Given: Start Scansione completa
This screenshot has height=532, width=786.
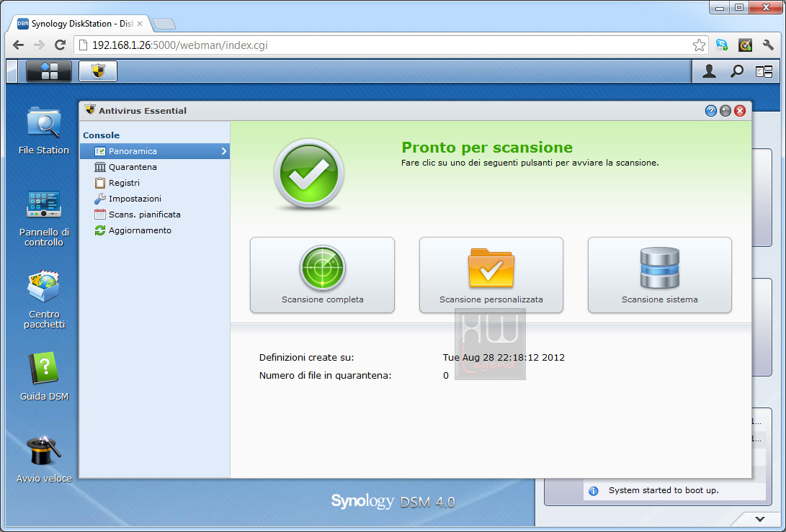Looking at the screenshot, I should pyautogui.click(x=322, y=275).
